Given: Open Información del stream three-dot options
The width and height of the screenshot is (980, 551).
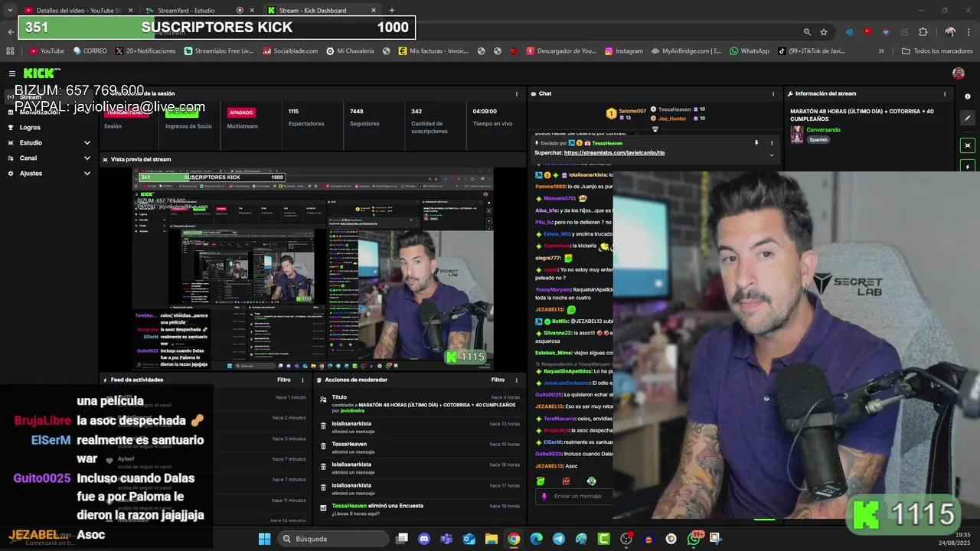Looking at the screenshot, I should point(945,93).
